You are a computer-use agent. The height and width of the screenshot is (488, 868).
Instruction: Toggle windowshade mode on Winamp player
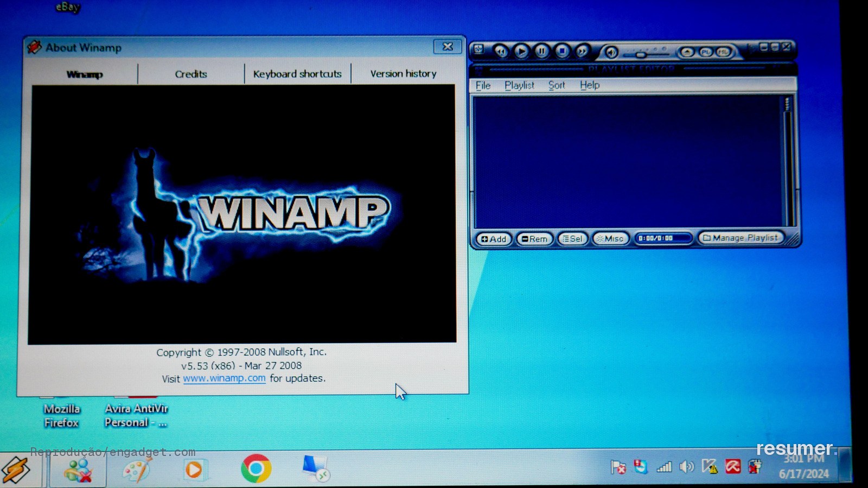[775, 47]
